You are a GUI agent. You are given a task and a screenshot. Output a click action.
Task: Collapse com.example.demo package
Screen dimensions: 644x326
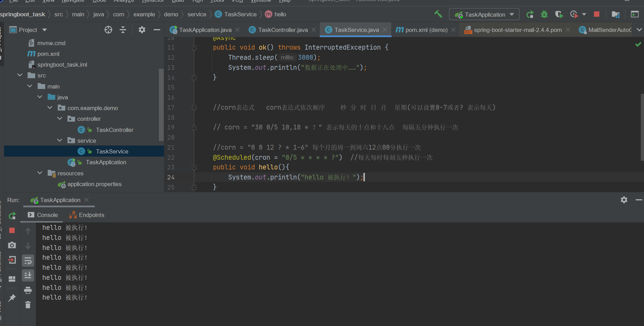(x=50, y=108)
